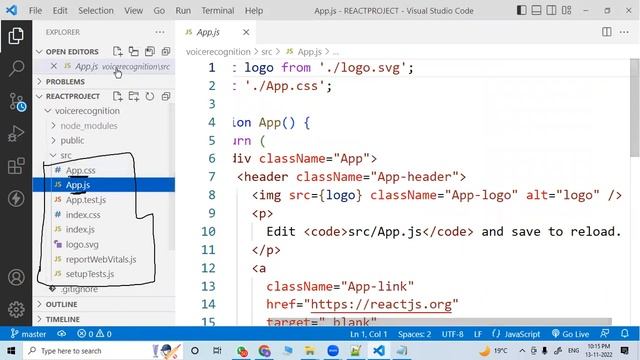This screenshot has width=640, height=360.
Task: Open logo.svg in explorer
Action: pos(82,244)
